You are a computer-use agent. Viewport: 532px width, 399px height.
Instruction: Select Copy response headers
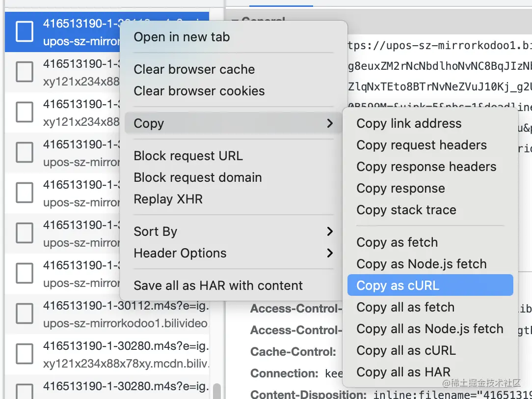coord(426,167)
